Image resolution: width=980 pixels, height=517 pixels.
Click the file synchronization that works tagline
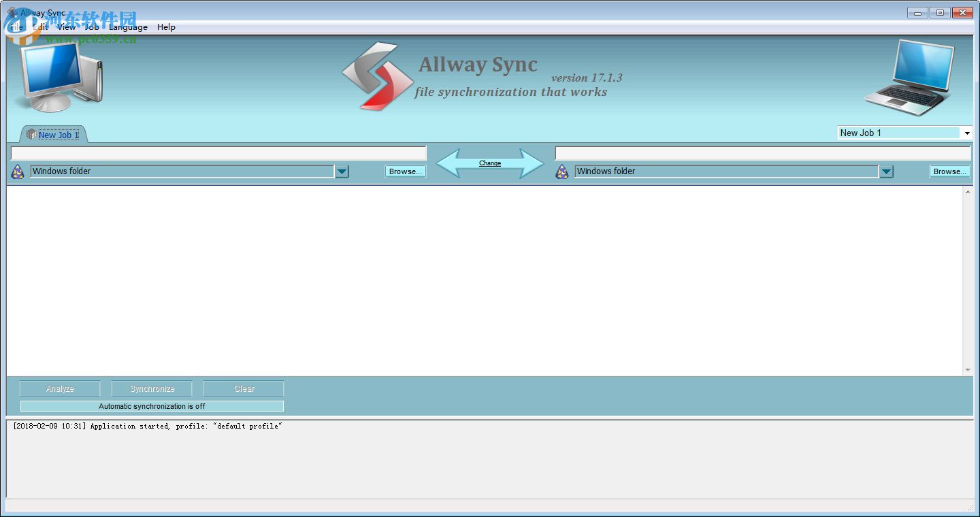(510, 92)
